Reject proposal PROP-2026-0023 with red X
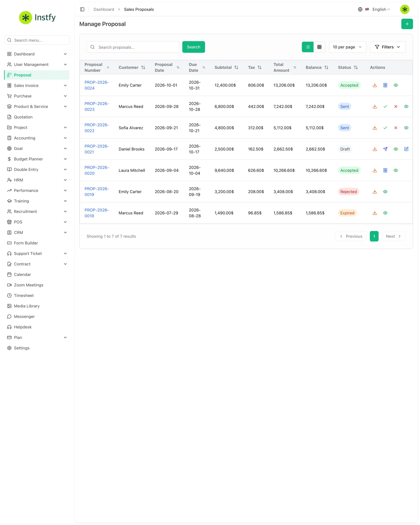 click(396, 106)
